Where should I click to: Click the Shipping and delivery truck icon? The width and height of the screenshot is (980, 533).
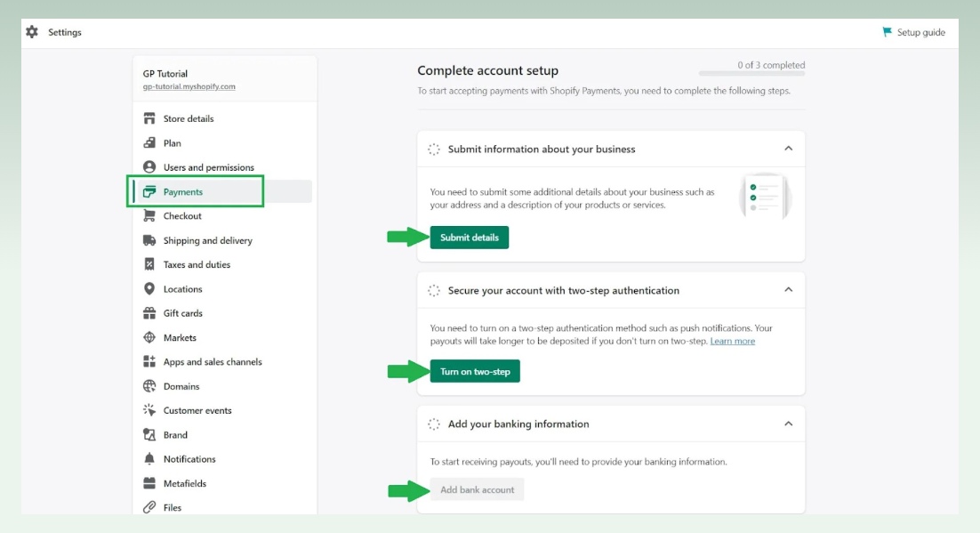[149, 240]
